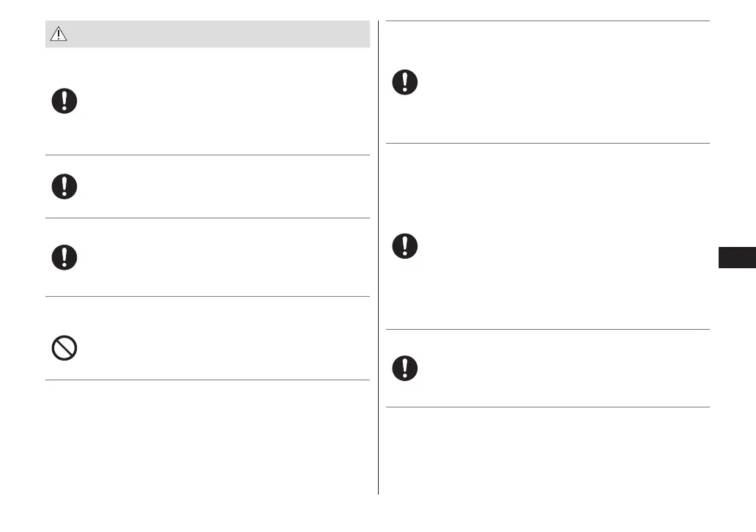Click the separator line above the bottom right exclamation section
This screenshot has width=756, height=532.
(547, 329)
